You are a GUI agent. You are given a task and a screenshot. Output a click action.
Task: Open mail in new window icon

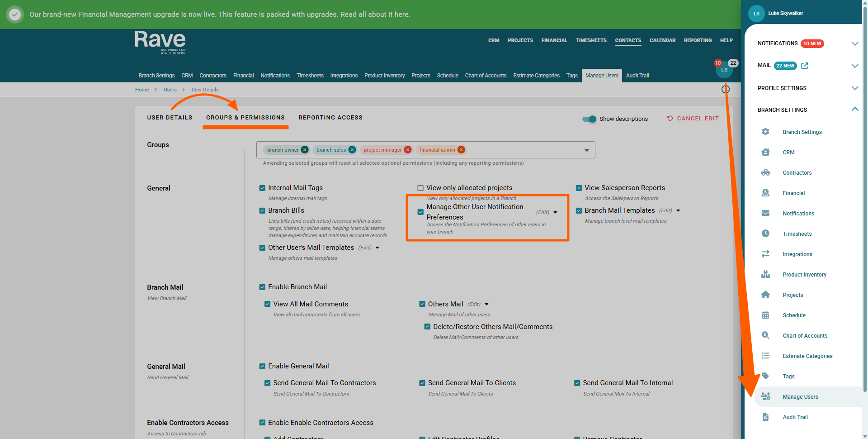pos(805,66)
